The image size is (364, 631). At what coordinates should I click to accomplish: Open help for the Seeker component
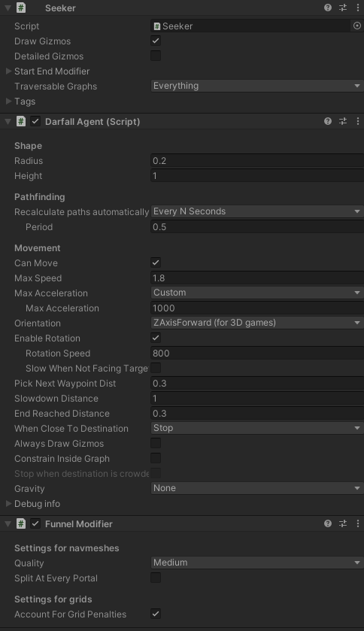328,8
